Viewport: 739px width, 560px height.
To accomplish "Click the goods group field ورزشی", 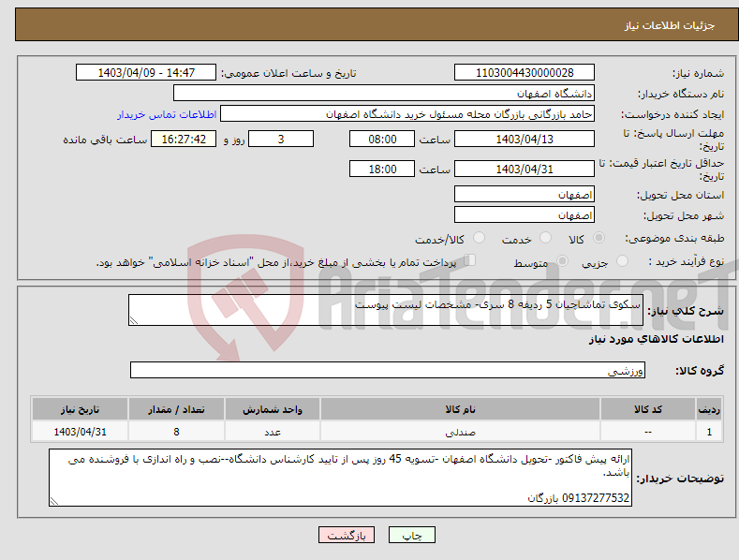I will click(x=388, y=370).
